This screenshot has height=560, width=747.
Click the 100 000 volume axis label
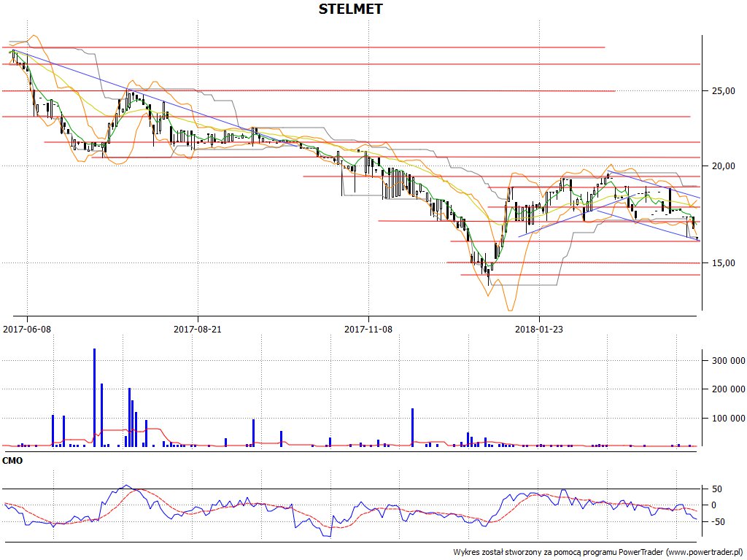729,418
